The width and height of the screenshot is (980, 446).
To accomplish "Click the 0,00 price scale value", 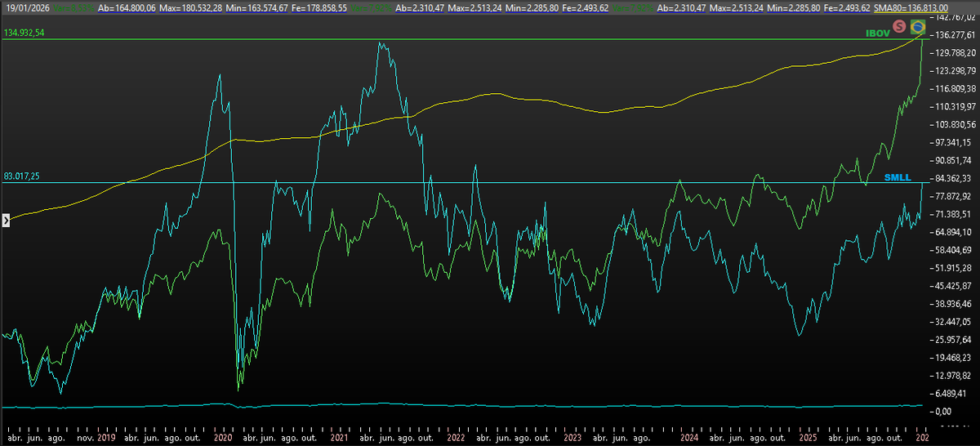I will pyautogui.click(x=945, y=411).
